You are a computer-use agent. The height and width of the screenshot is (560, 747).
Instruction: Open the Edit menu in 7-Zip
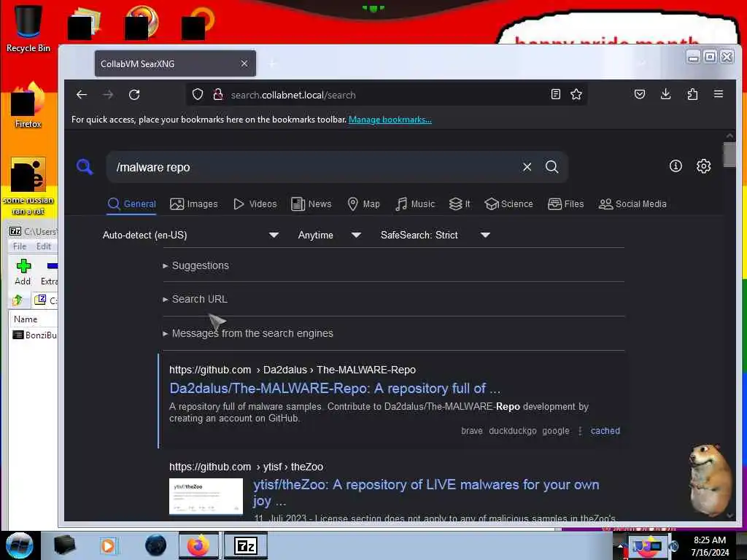(x=43, y=246)
